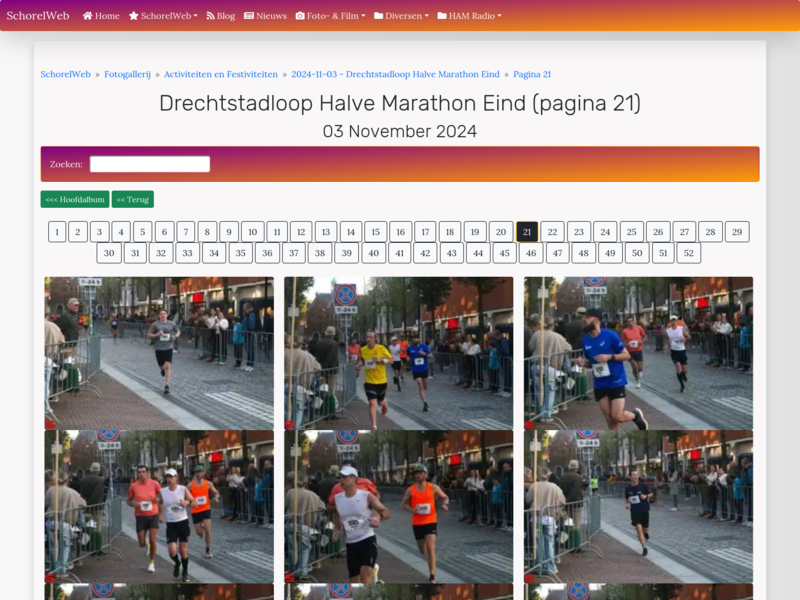The image size is (800, 600).
Task: Open photo of lone runner in navy shirt
Action: point(638,506)
